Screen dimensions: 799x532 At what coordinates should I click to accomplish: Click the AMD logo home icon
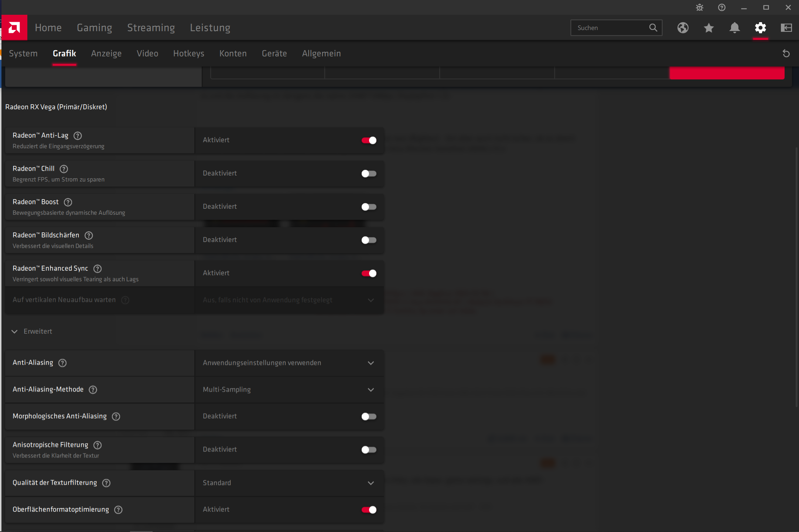pyautogui.click(x=14, y=27)
